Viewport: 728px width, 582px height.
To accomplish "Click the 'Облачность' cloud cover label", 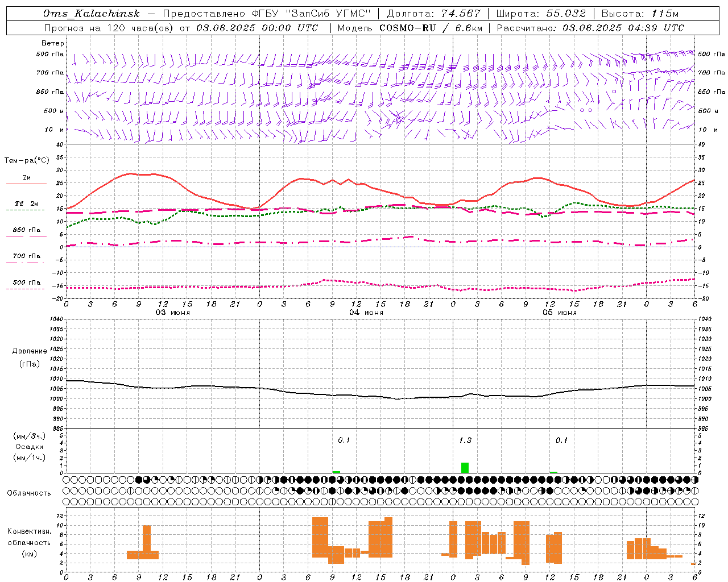I will 29,493.
